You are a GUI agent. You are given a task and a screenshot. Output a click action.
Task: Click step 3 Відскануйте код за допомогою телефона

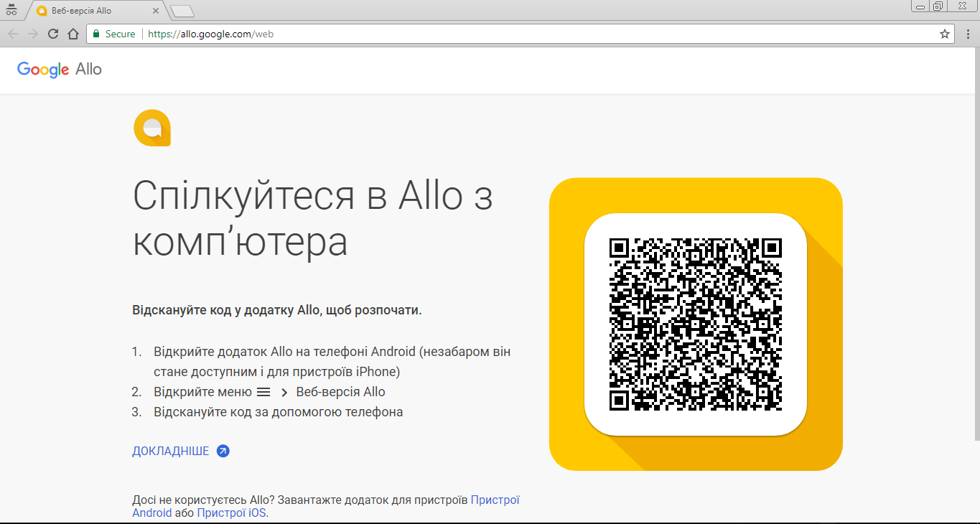coord(279,412)
